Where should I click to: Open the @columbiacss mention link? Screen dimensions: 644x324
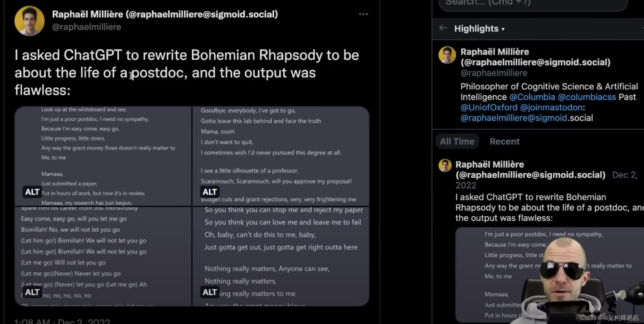(587, 97)
